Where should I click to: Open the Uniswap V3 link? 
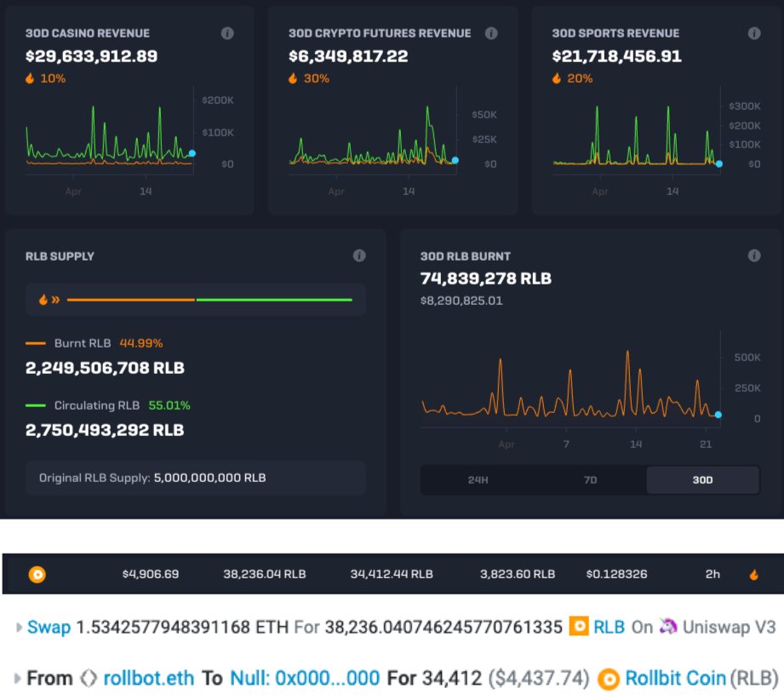[729, 627]
